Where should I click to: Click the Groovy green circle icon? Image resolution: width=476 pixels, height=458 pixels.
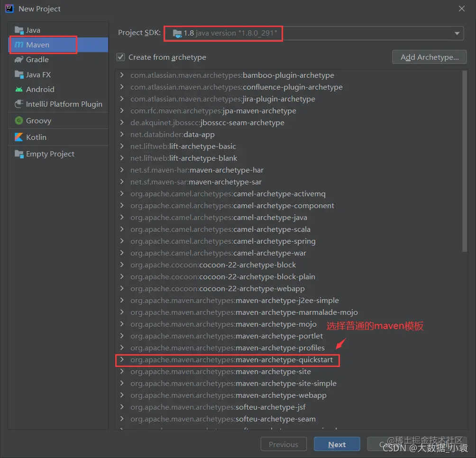click(x=19, y=120)
